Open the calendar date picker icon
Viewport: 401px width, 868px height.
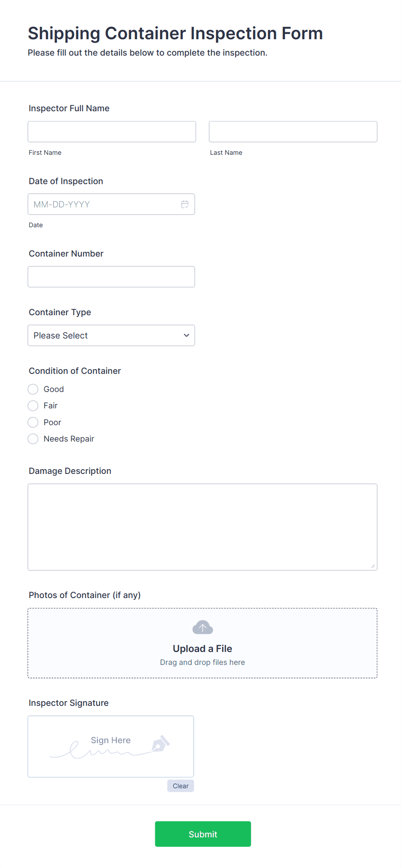click(185, 204)
